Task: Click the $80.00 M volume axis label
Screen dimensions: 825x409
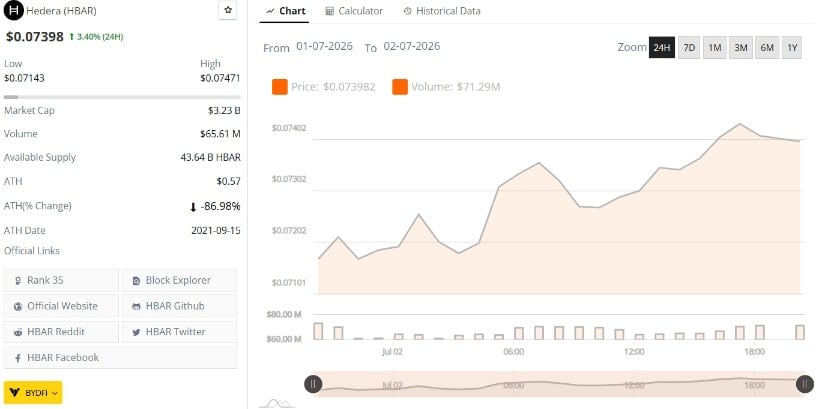Action: pos(284,315)
